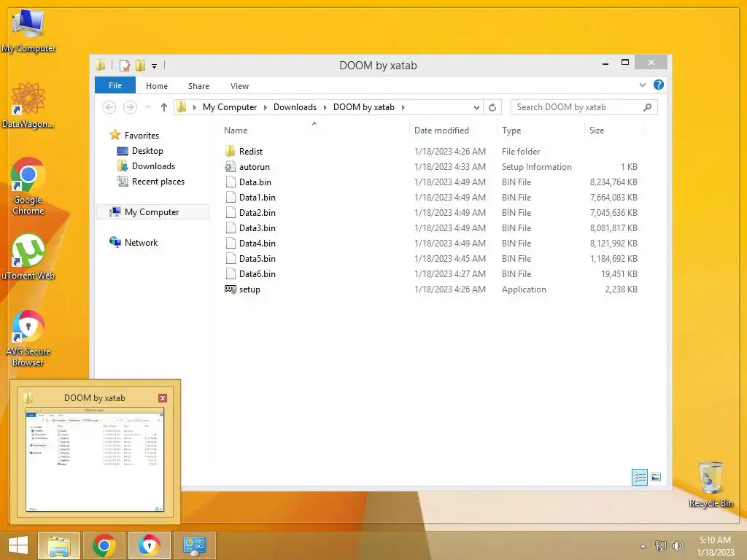Open the File ribbon tab
The width and height of the screenshot is (747, 560).
coord(115,85)
